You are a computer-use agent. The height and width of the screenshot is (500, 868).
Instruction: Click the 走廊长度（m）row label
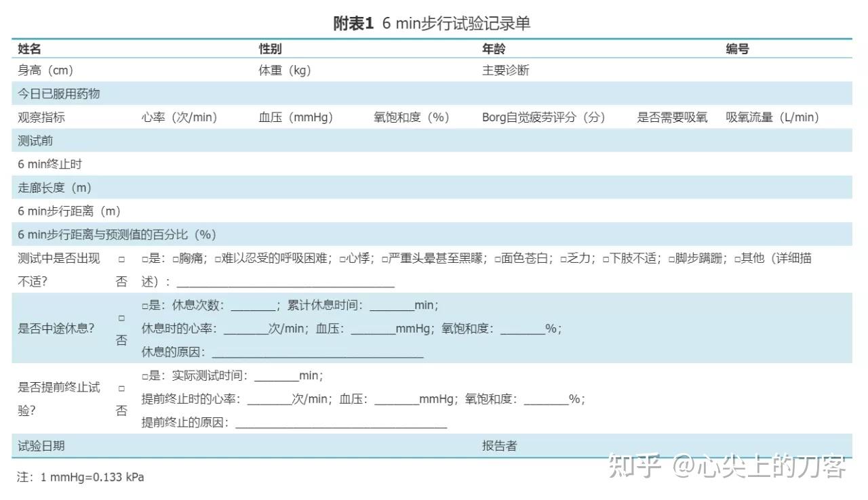(x=54, y=188)
